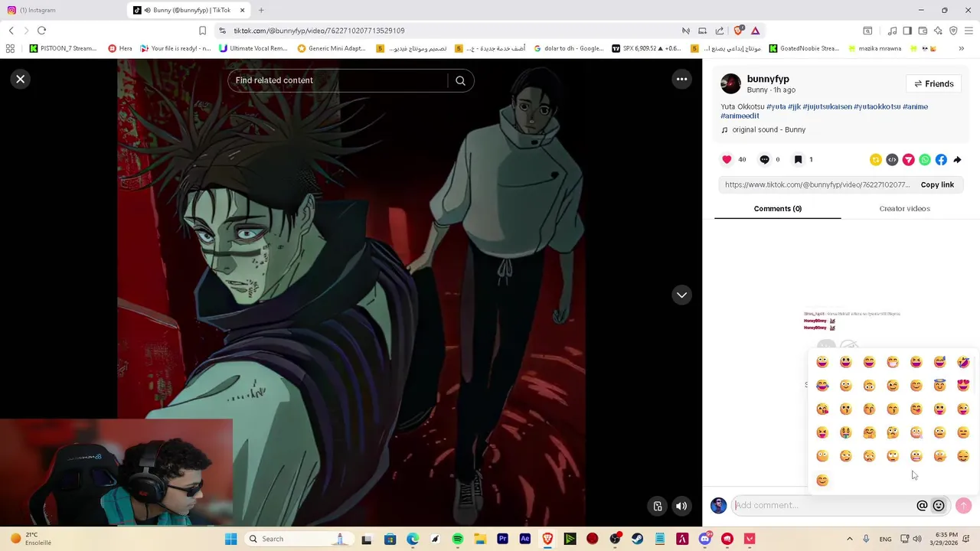The height and width of the screenshot is (551, 980).
Task: Show more bookmarks with double chevron
Action: tap(961, 48)
